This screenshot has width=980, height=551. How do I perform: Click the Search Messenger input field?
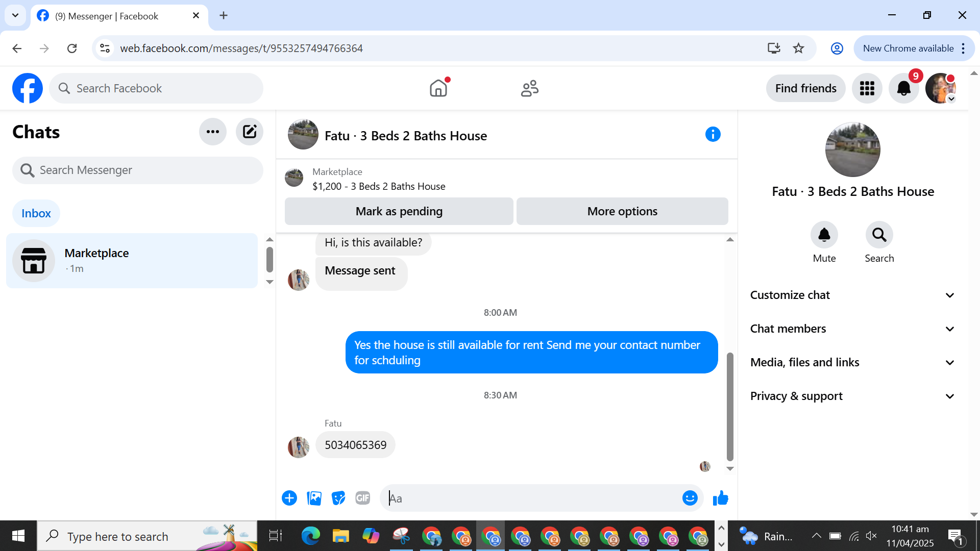click(138, 170)
